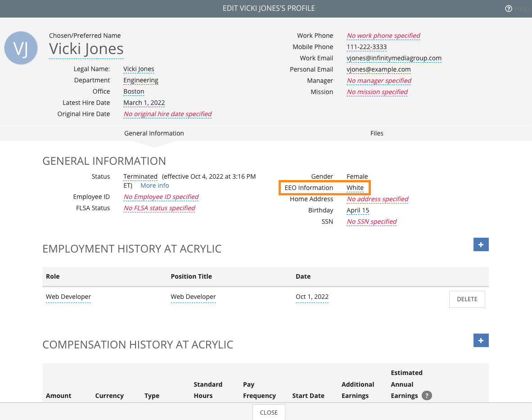Set mission via No mission specified

377,92
